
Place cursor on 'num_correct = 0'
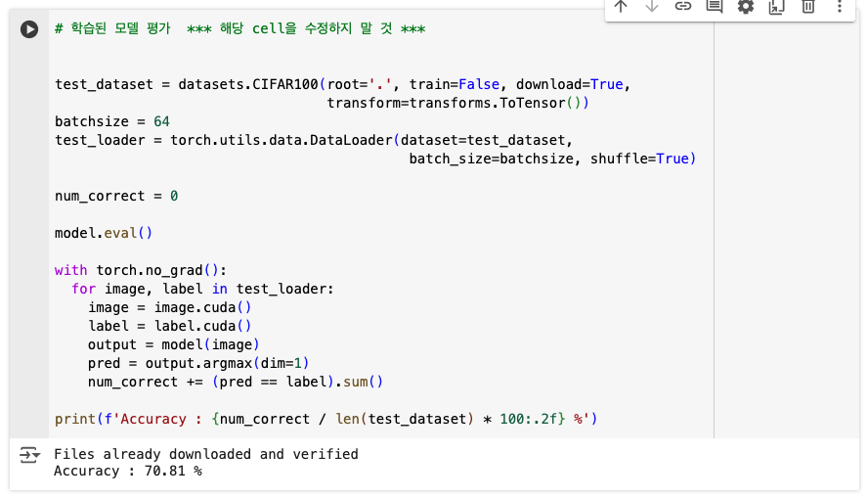pos(116,196)
